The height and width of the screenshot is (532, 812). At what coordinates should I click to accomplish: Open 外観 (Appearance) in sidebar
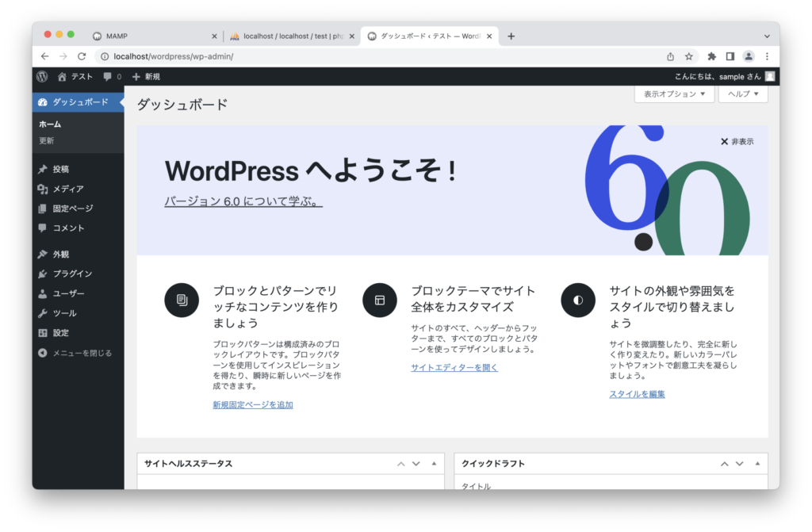tap(61, 255)
